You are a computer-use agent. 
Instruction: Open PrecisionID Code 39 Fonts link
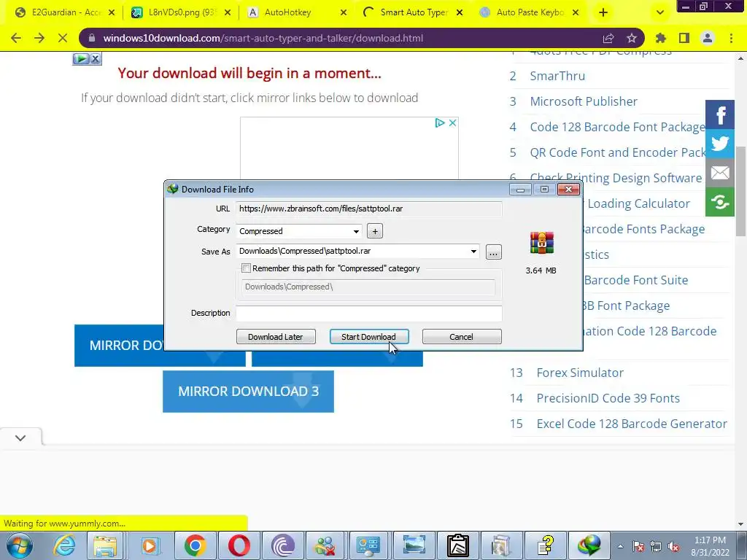tap(608, 398)
